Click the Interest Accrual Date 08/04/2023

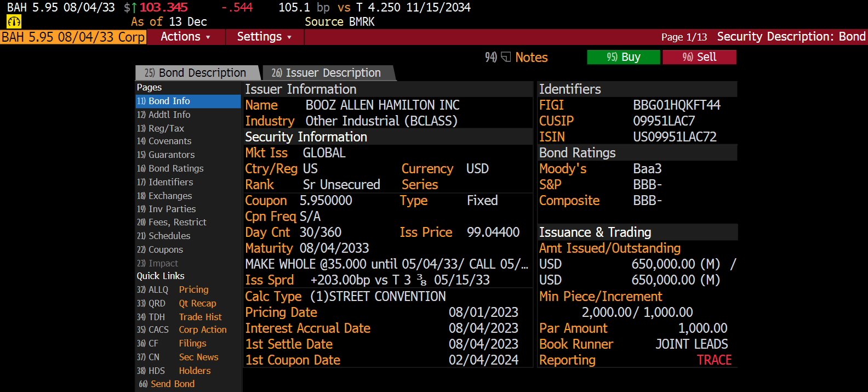483,328
